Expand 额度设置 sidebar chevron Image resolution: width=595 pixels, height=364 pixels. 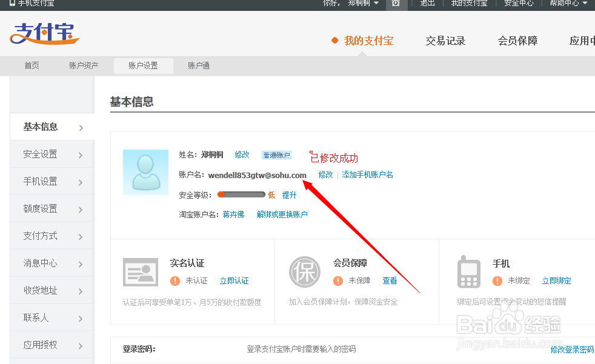pyautogui.click(x=81, y=210)
